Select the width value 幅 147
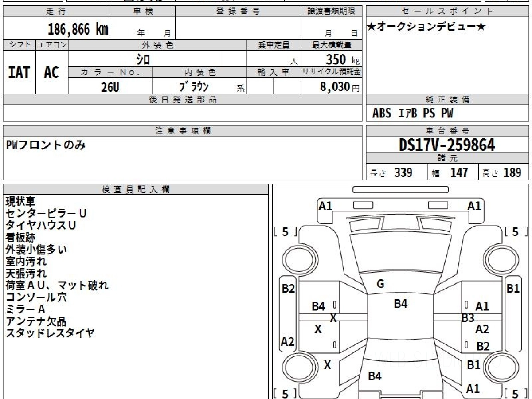This screenshot has height=399, width=532. tap(450, 172)
